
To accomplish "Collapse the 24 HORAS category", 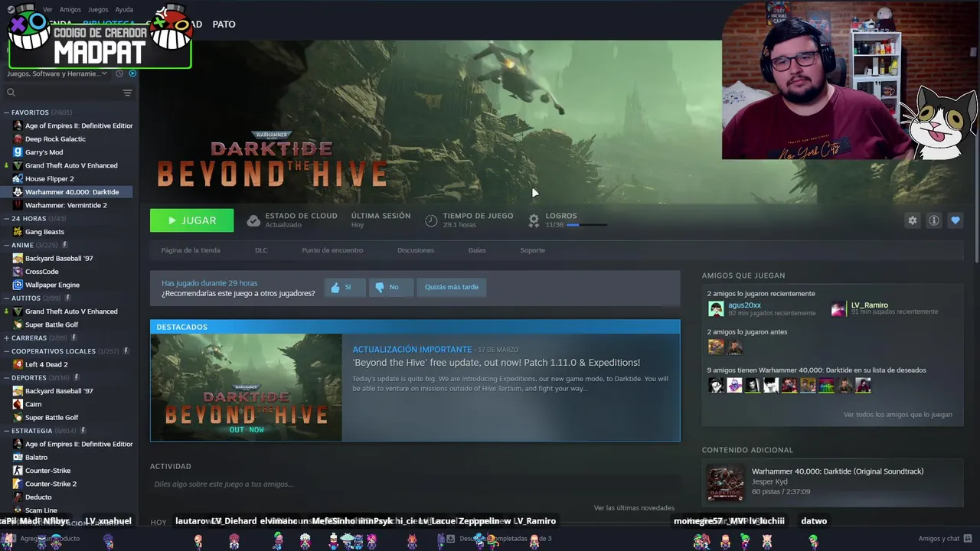I will point(6,219).
